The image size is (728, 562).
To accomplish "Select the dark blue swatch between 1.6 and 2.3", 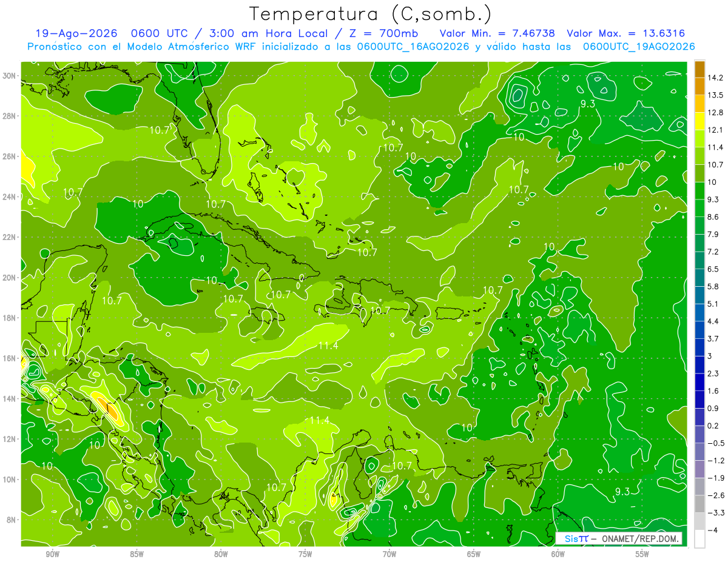I will (699, 382).
